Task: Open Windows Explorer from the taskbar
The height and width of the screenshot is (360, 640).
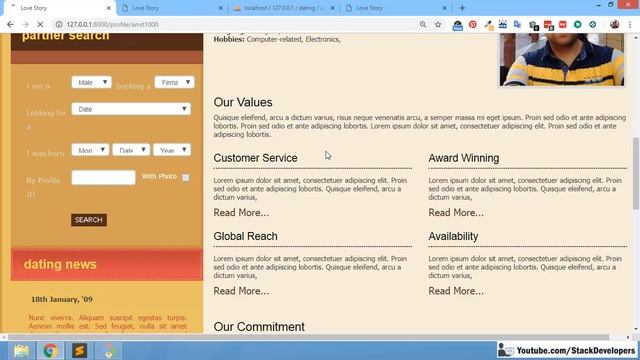Action: 21,351
